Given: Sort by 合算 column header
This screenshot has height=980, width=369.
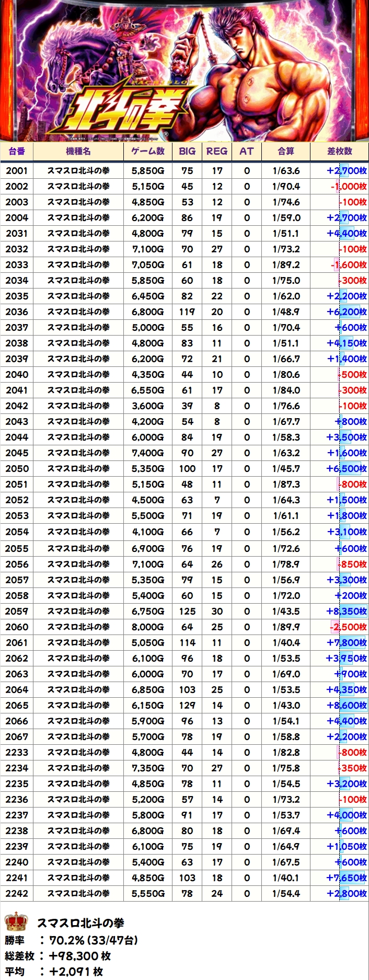Looking at the screenshot, I should point(286,151).
